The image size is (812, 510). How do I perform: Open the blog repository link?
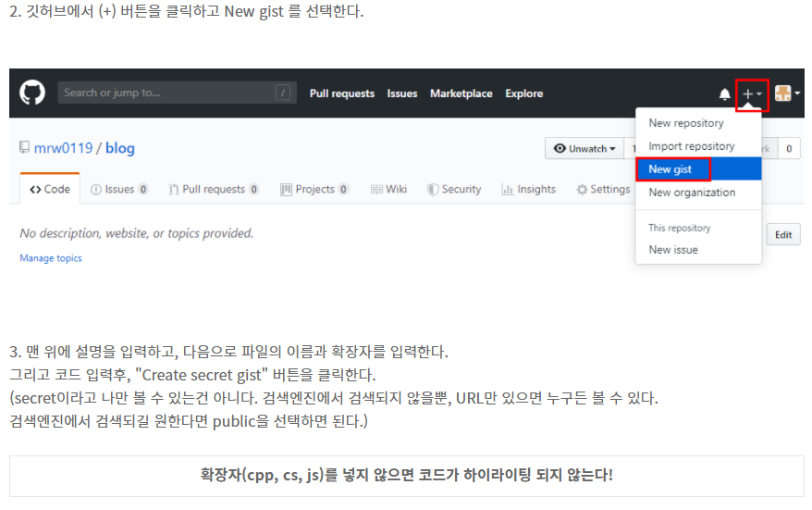[120, 148]
